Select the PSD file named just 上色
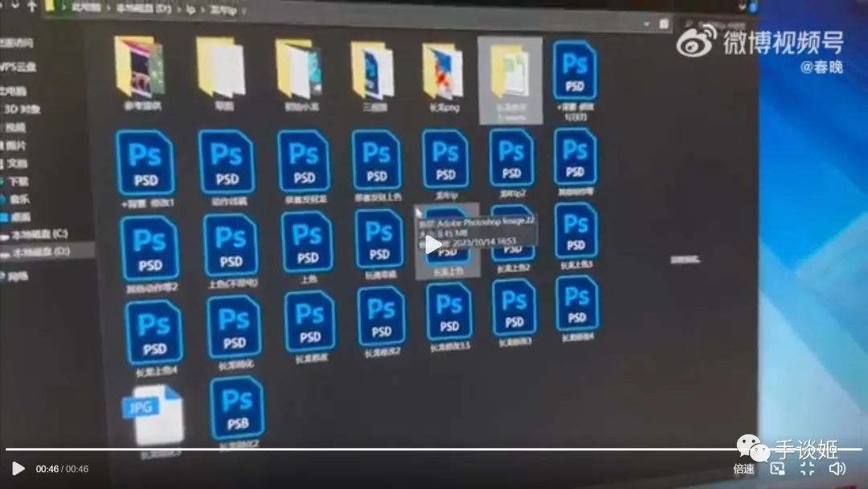 pos(307,248)
